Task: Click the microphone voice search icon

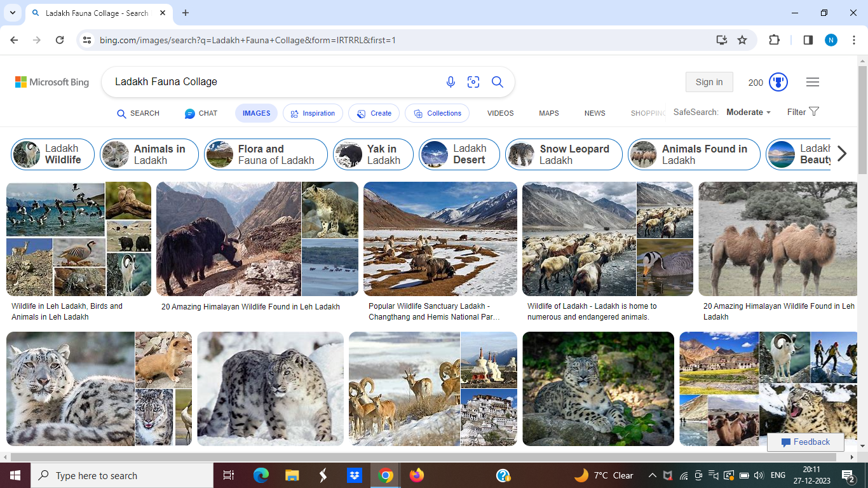Action: coord(451,82)
